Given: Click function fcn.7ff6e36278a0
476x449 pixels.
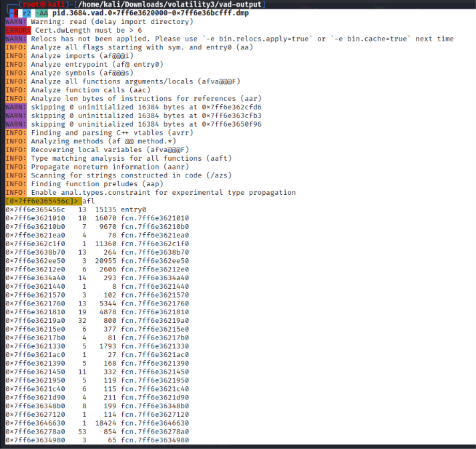Looking at the screenshot, I should [x=155, y=432].
